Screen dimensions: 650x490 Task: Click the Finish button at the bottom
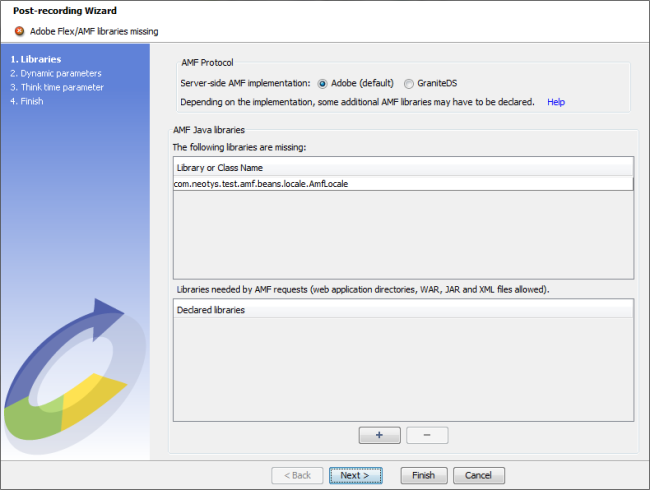click(x=423, y=475)
